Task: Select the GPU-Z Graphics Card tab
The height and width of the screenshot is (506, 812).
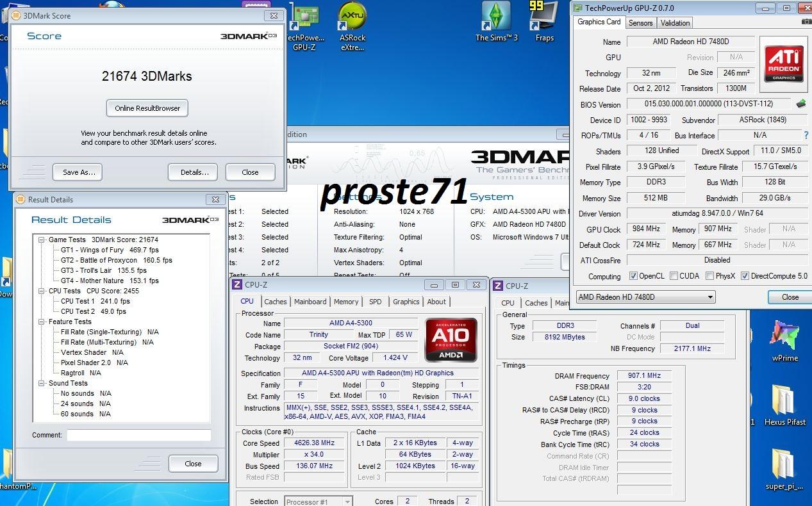Action: [x=599, y=22]
